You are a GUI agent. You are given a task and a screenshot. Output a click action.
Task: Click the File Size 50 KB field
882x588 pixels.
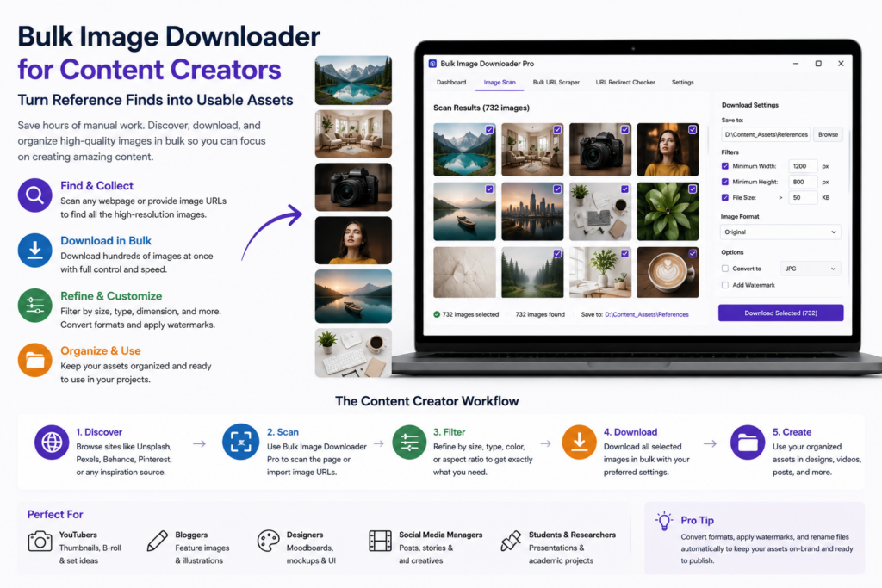tap(803, 197)
